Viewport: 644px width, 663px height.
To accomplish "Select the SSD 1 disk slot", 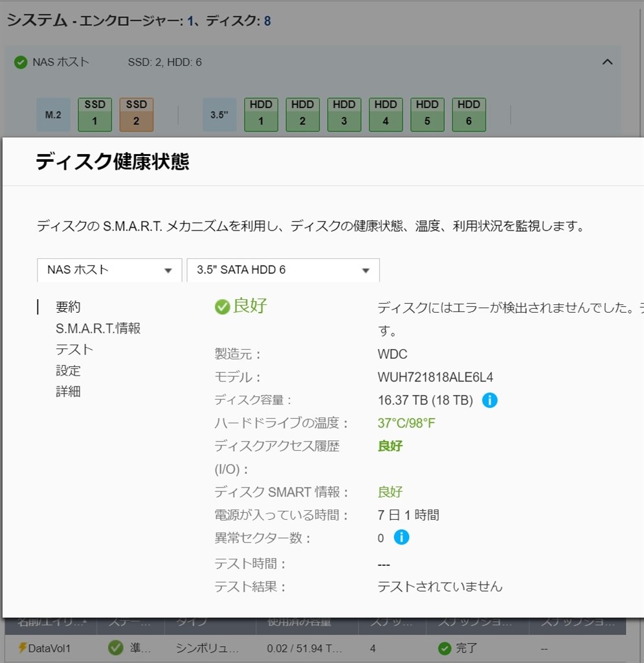I will [x=94, y=114].
